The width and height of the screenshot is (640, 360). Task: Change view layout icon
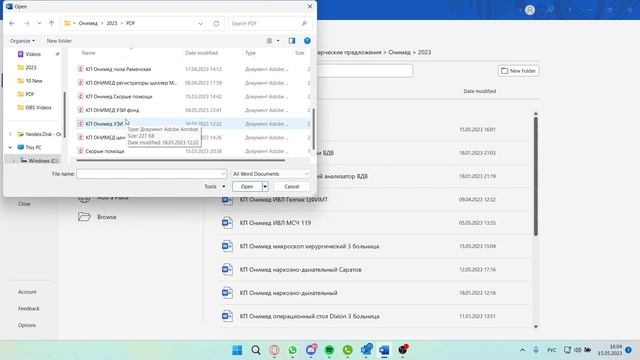[269, 41]
